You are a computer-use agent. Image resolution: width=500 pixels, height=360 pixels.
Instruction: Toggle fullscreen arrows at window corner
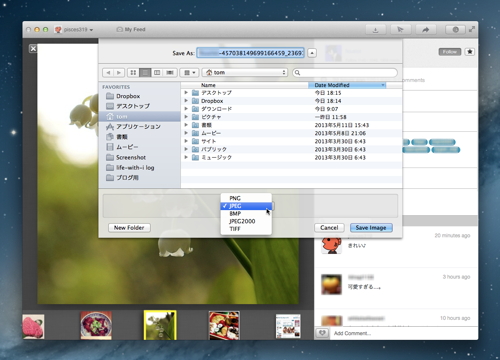pos(472,29)
